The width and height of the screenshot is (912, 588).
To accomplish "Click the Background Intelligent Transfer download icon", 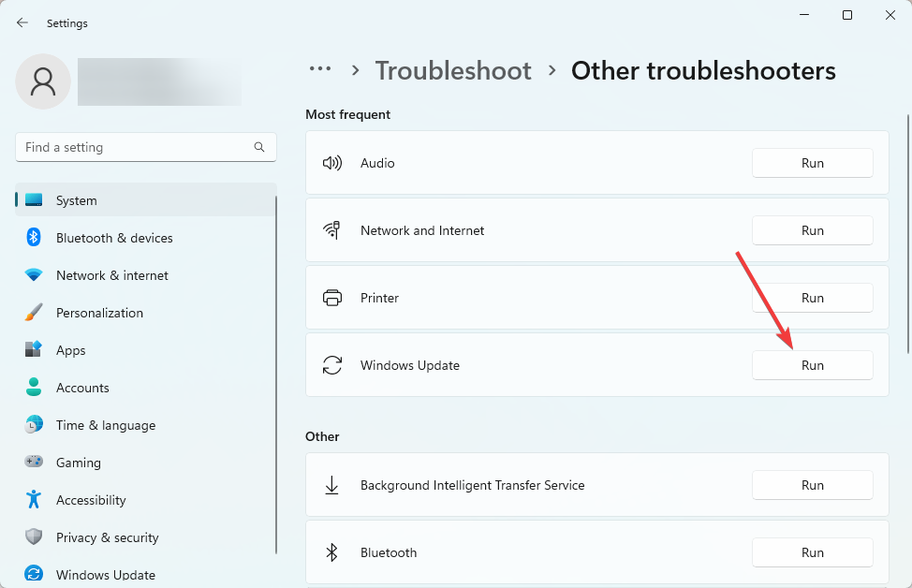I will click(x=332, y=485).
